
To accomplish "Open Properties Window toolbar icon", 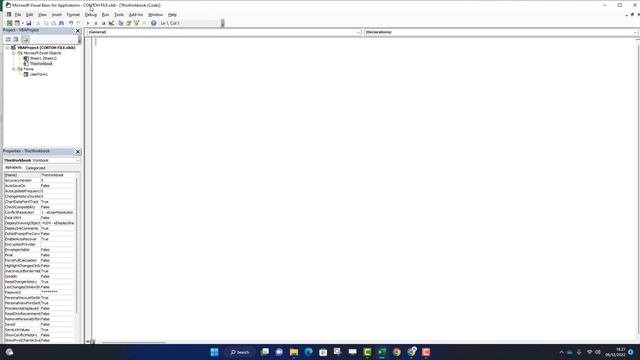I will point(129,23).
